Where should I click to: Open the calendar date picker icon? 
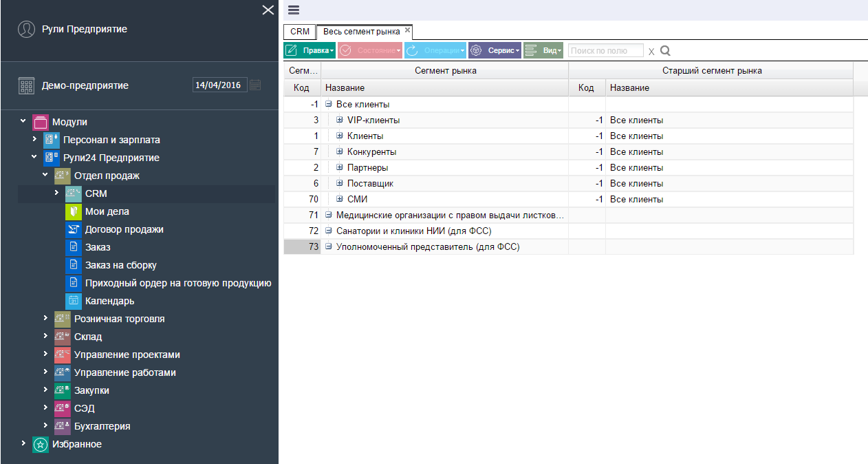coord(255,85)
